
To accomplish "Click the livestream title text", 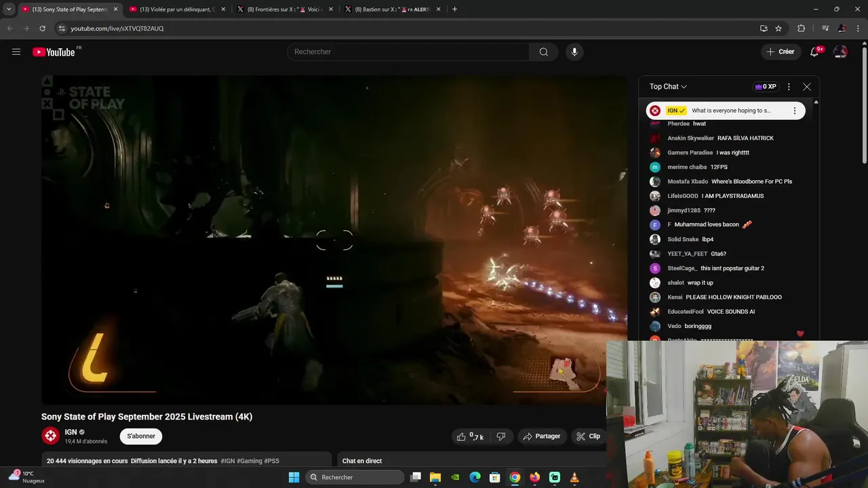I will pos(146,417).
